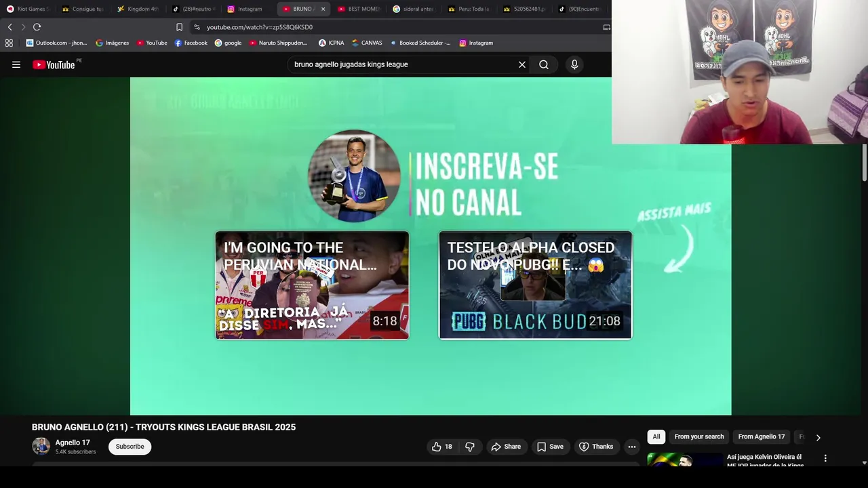Screen dimensions: 868x488
Task: Subscribe to Agnello 17 channel
Action: tap(130, 447)
